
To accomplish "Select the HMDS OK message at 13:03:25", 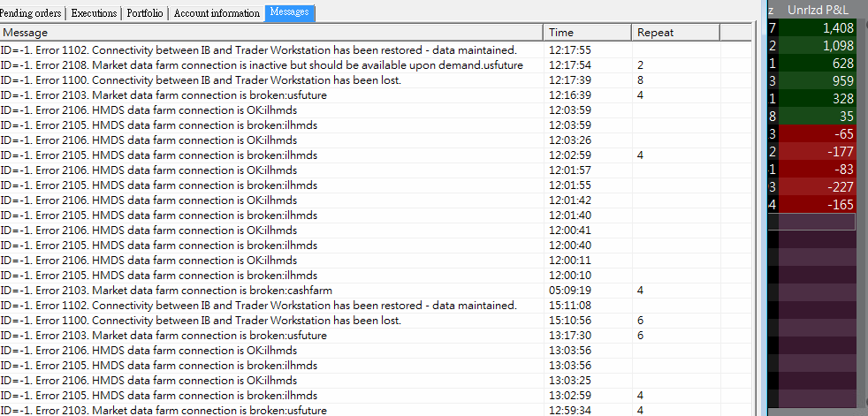I will (x=148, y=381).
